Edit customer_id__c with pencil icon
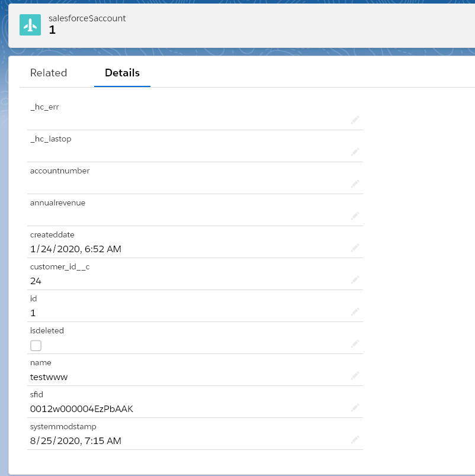Image resolution: width=475 pixels, height=476 pixels. coord(355,279)
